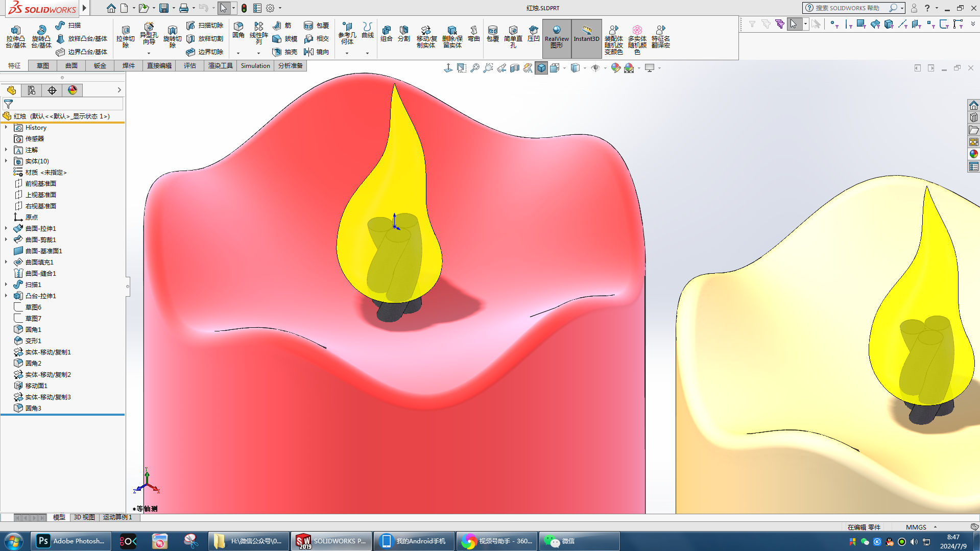Click the 搜索 SOLIDWORKS 帮助 search box
The height and width of the screenshot is (551, 980).
tap(849, 8)
